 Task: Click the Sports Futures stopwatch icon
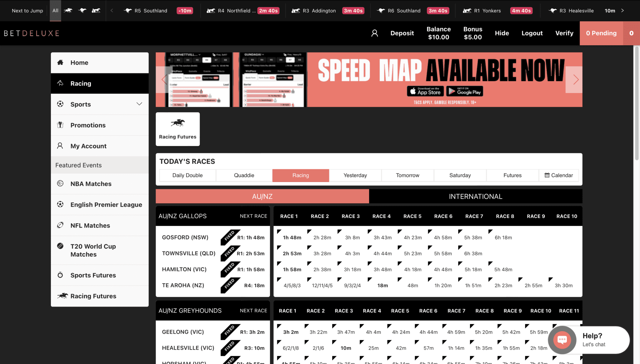[x=60, y=275]
